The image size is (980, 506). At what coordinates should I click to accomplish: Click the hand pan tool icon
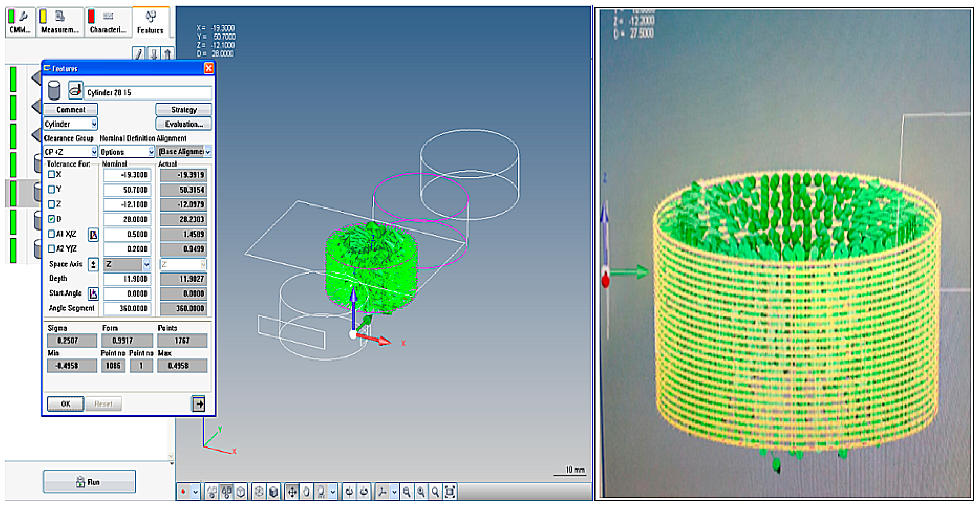point(306,492)
